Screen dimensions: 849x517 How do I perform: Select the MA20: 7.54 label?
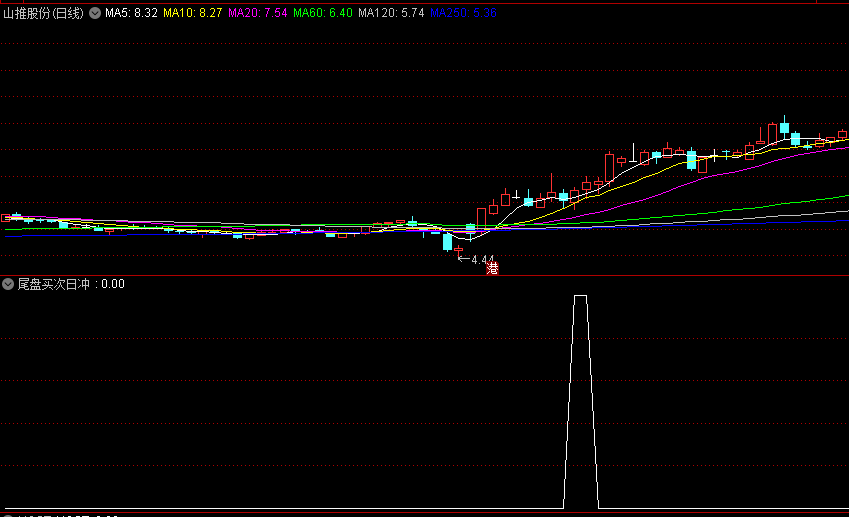click(x=258, y=13)
